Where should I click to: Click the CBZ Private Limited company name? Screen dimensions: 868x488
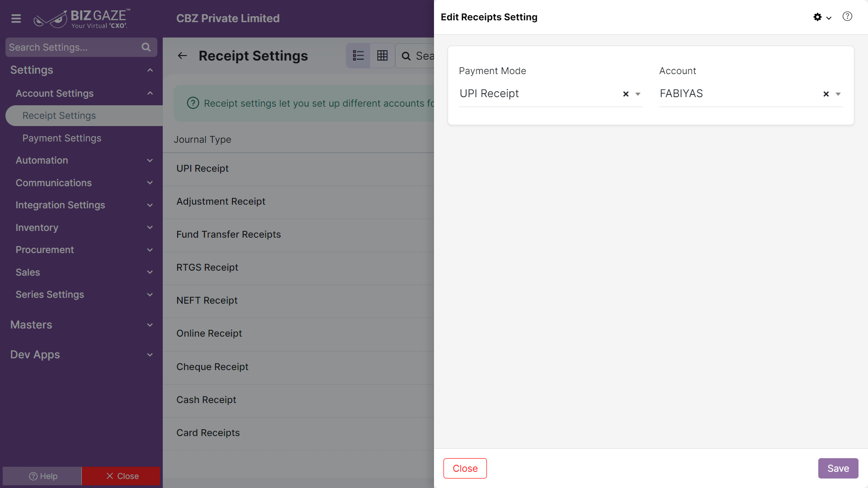228,19
